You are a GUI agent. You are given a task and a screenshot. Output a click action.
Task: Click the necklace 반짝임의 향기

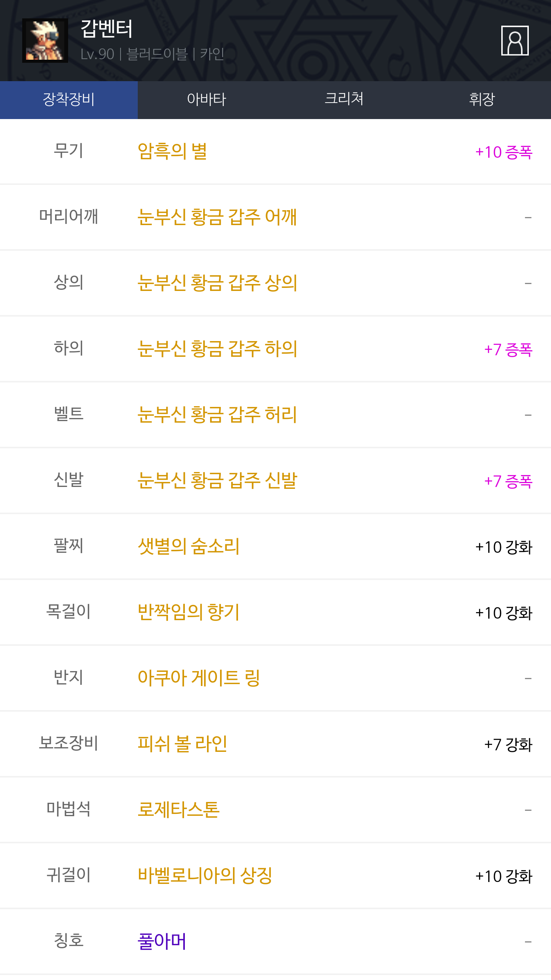click(189, 612)
